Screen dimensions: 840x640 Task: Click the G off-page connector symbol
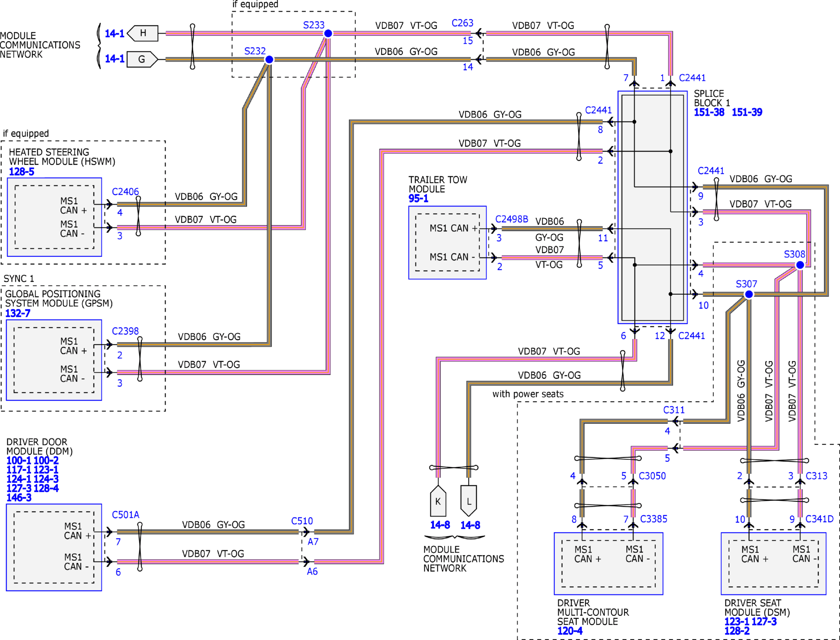coord(142,60)
